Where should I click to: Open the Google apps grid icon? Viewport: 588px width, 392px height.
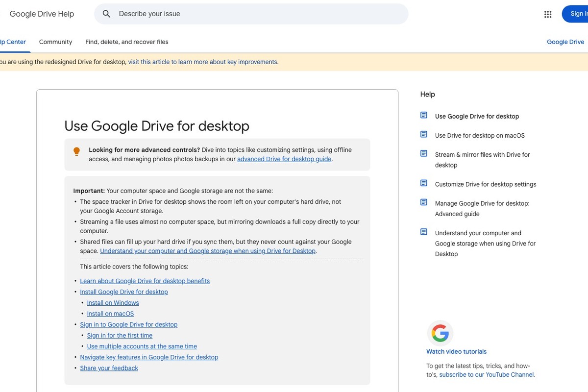[548, 14]
